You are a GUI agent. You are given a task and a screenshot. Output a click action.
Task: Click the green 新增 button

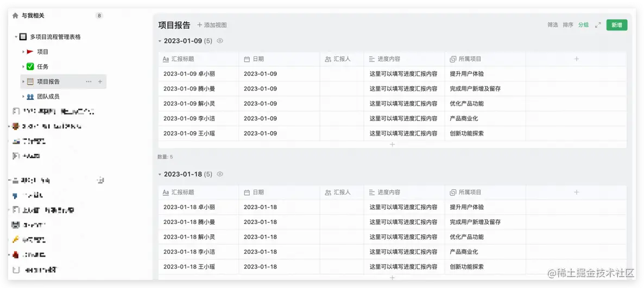click(x=616, y=25)
